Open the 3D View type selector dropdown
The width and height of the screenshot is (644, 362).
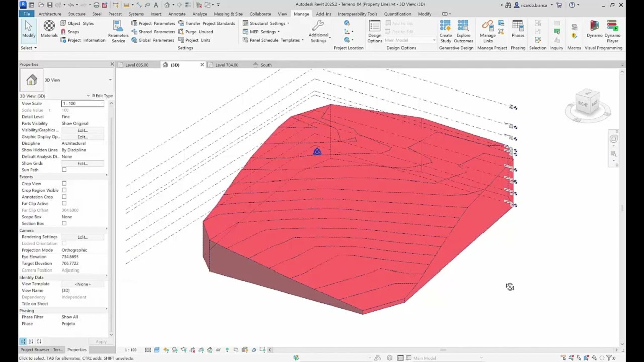click(x=110, y=80)
